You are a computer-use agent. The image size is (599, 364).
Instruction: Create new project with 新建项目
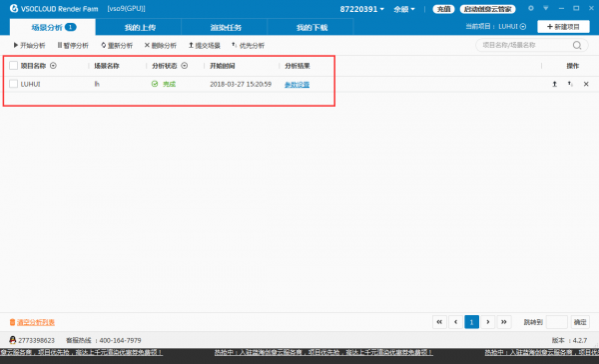(563, 27)
